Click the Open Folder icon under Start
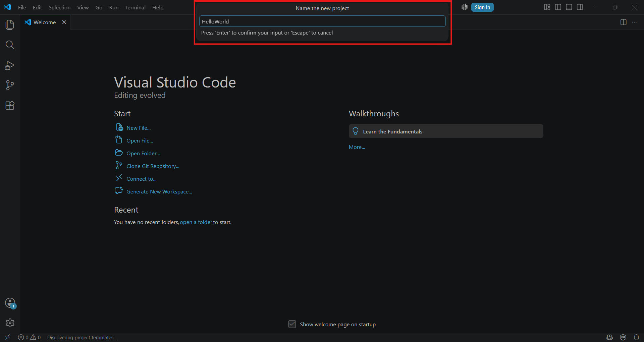Image resolution: width=644 pixels, height=342 pixels. pos(119,153)
